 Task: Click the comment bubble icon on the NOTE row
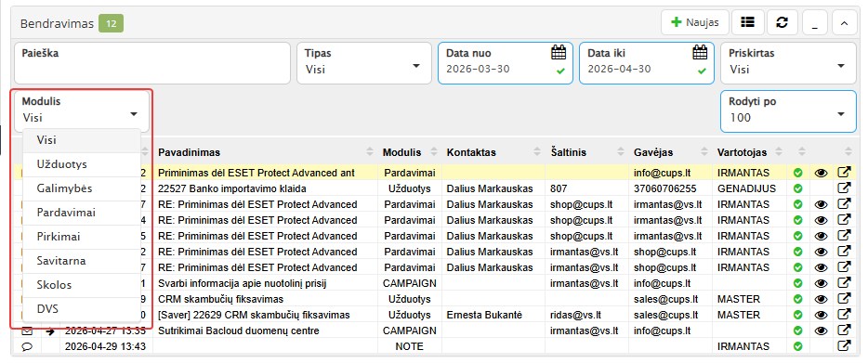pyautogui.click(x=26, y=347)
